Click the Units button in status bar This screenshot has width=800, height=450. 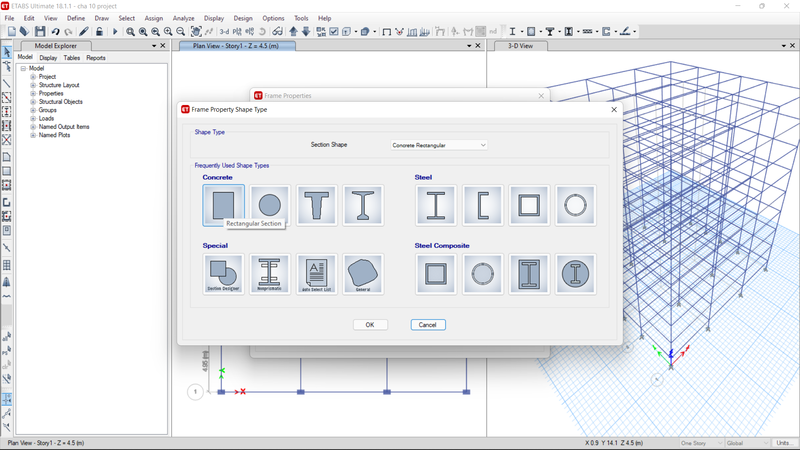(783, 443)
